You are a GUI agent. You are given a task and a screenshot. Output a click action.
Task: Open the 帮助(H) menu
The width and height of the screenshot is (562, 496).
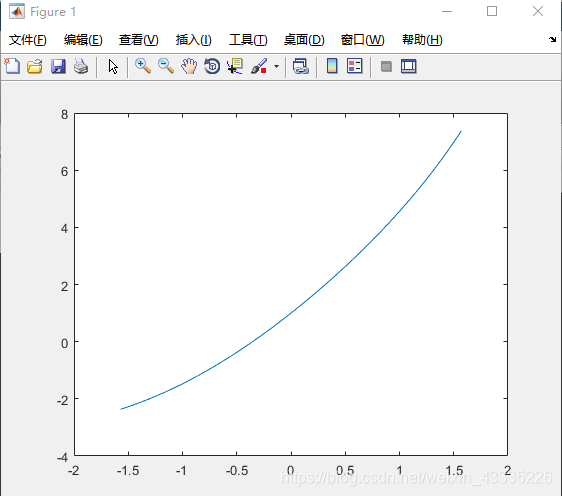[x=422, y=40]
